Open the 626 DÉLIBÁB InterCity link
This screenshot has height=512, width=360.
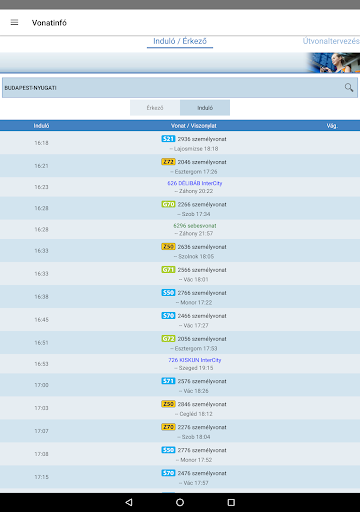(195, 183)
